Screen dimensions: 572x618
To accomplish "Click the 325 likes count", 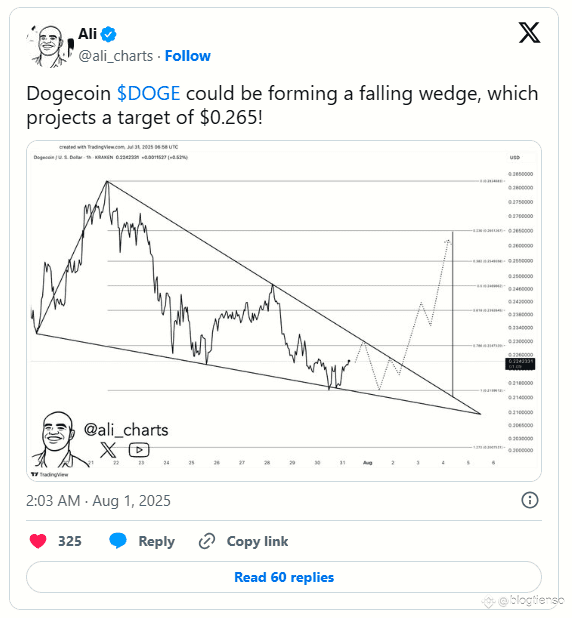I will click(x=70, y=541).
